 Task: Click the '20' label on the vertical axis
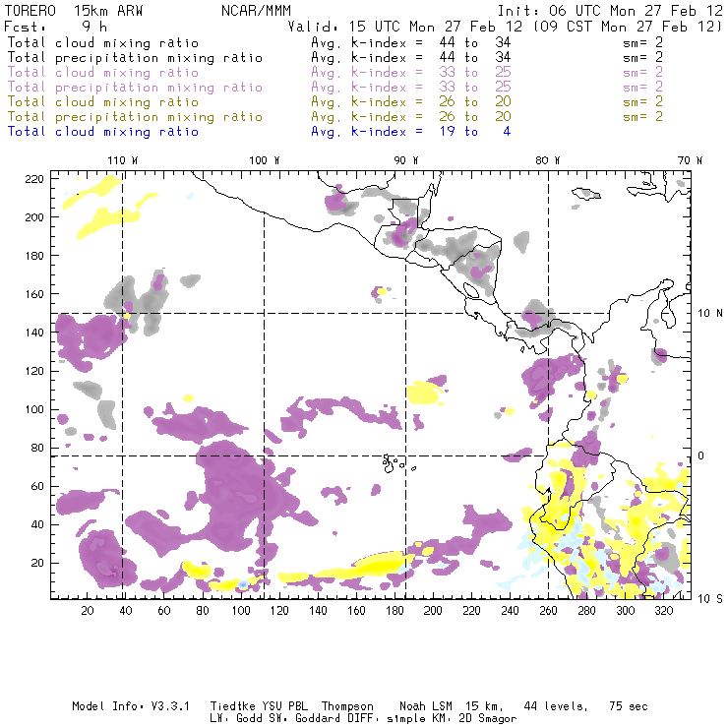point(37,563)
